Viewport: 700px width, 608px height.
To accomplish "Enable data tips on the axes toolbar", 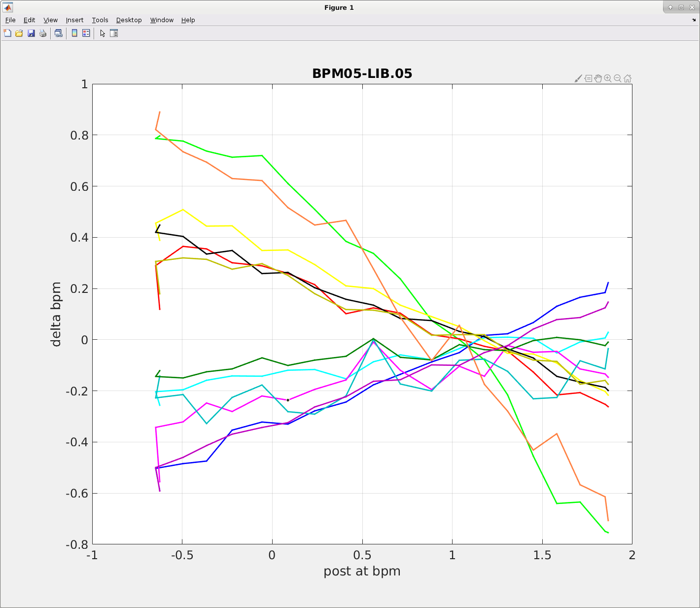I will 588,78.
